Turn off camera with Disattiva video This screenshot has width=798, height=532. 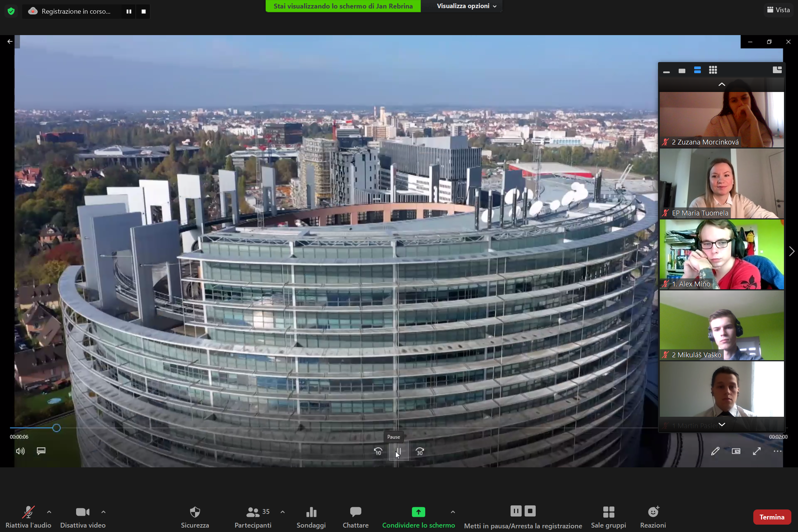click(x=83, y=517)
